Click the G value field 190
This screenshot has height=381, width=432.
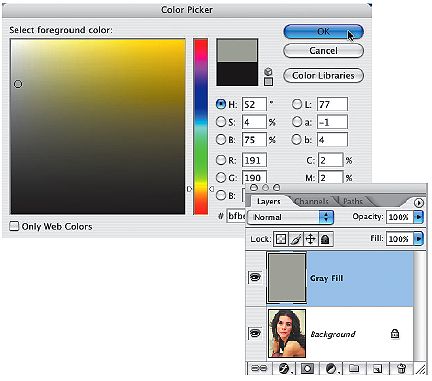pos(254,177)
